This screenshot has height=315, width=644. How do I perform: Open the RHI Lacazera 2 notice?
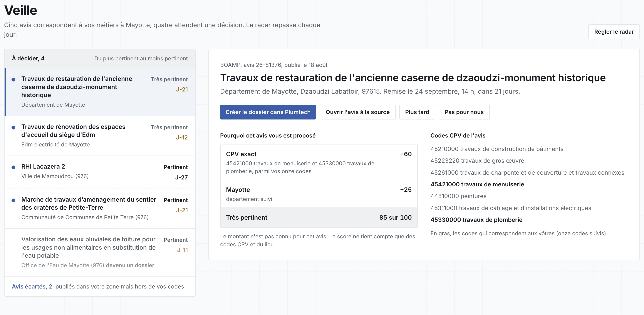pos(100,172)
